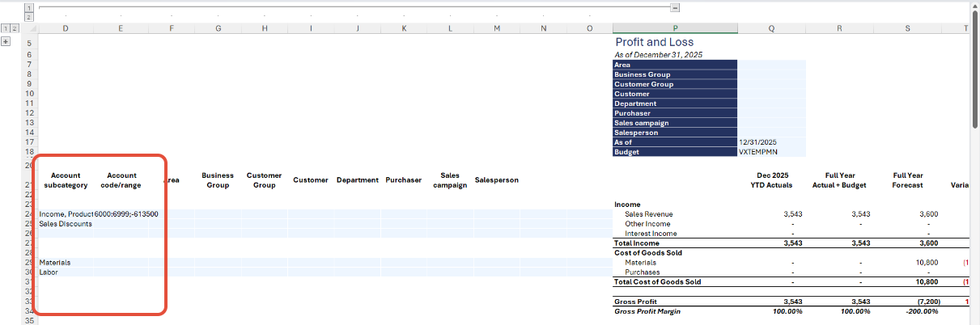
Task: Select row 30 header
Action: pyautogui.click(x=29, y=272)
